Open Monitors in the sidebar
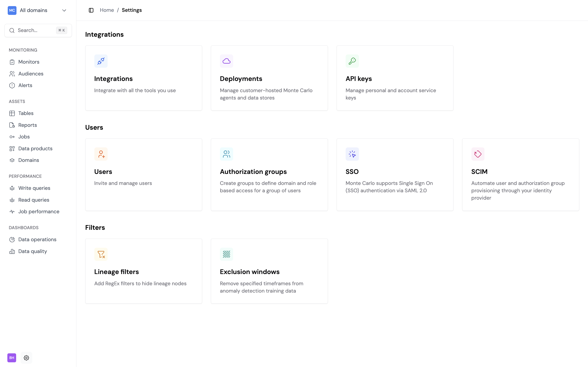Image resolution: width=588 pixels, height=367 pixels. pyautogui.click(x=29, y=62)
